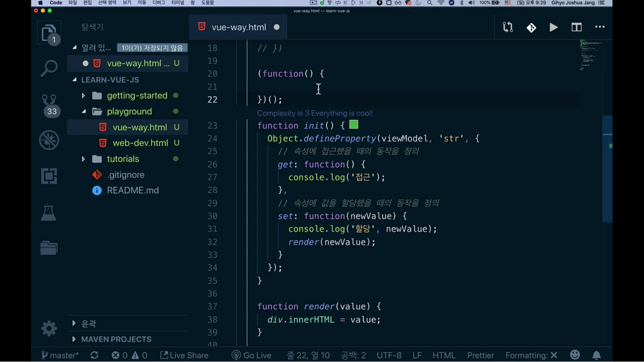Click the run play icon in editor toolbar

[x=553, y=27]
